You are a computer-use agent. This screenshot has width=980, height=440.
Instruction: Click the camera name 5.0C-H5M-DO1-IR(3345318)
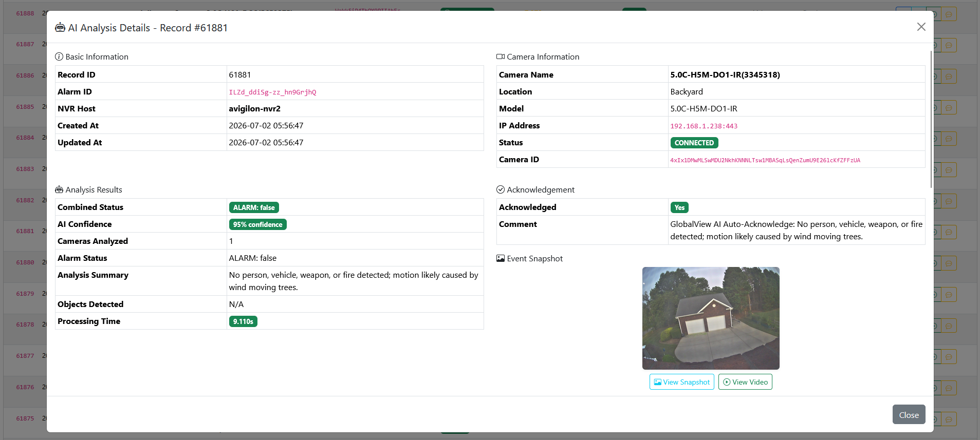point(725,74)
